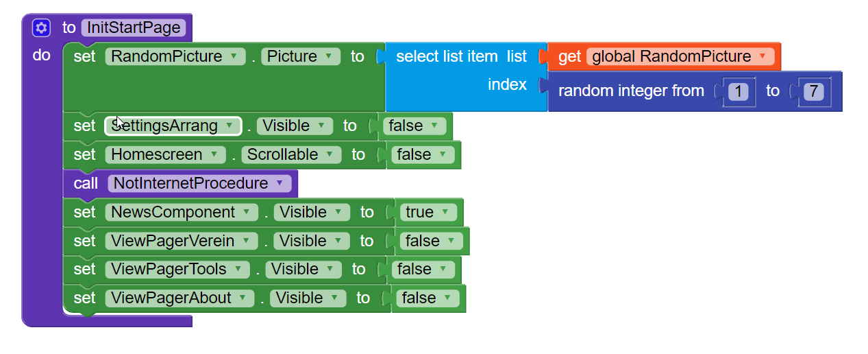Toggle the ViewPagerAbout Visible false value
Screen dimensions: 868x354
[427, 298]
